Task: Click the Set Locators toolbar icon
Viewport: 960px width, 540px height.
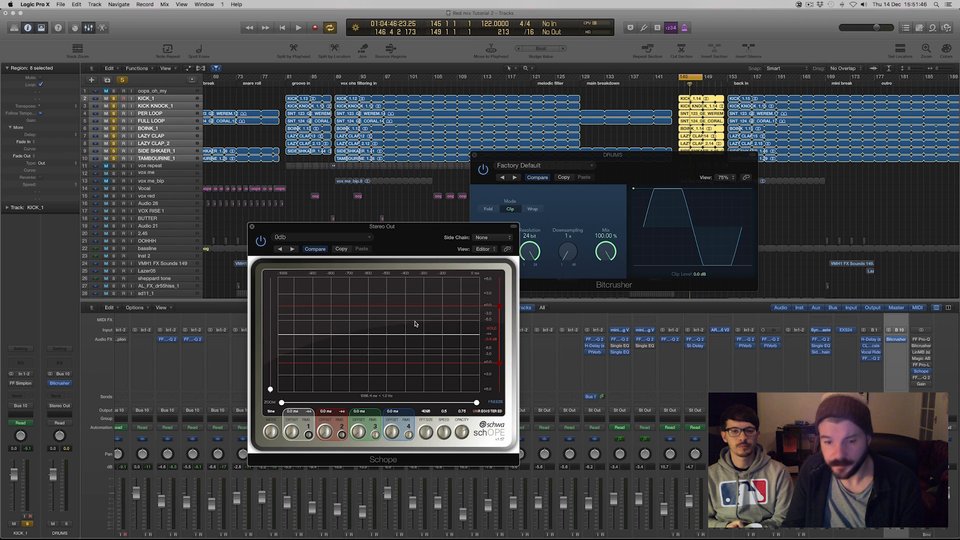Action: [x=900, y=50]
